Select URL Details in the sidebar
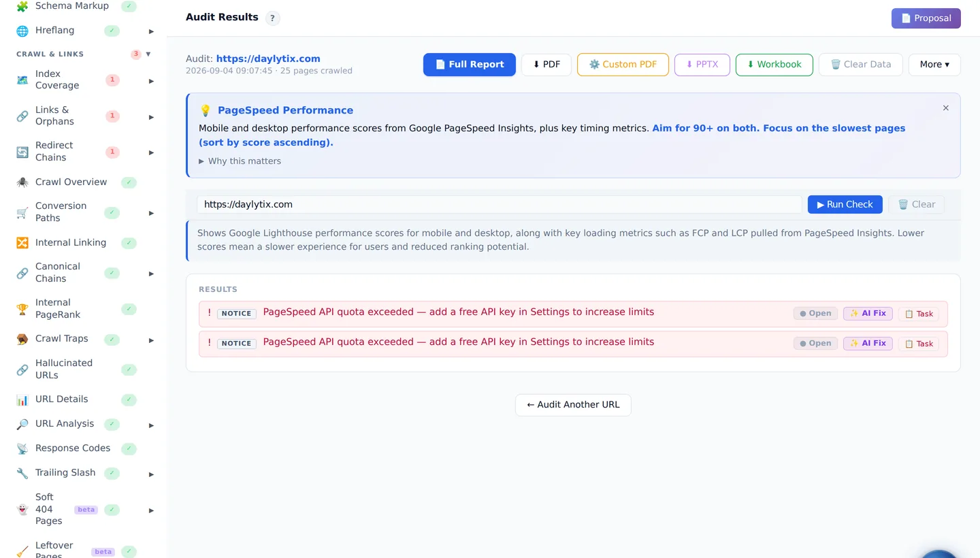980x558 pixels. tap(61, 399)
